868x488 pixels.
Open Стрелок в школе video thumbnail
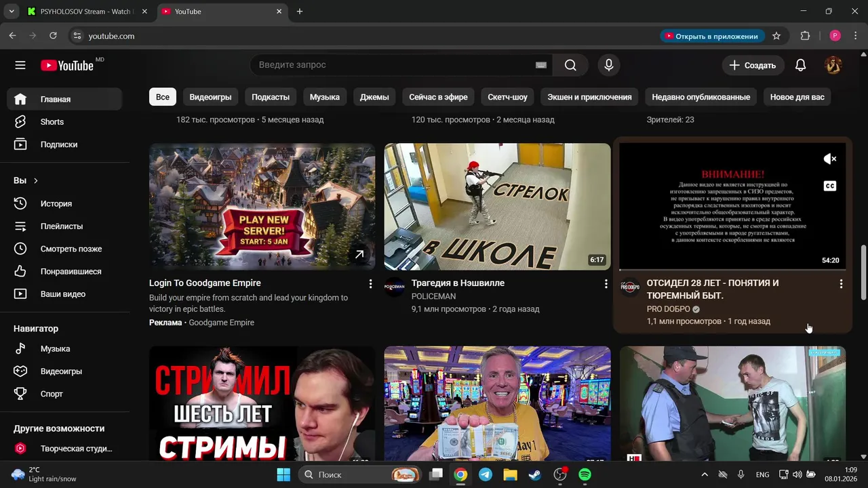click(497, 207)
